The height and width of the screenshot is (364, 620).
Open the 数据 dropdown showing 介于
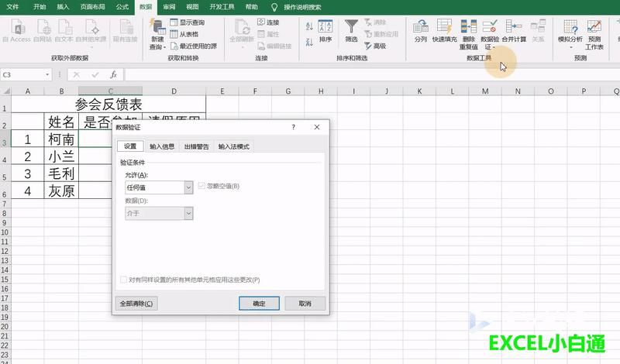[188, 213]
